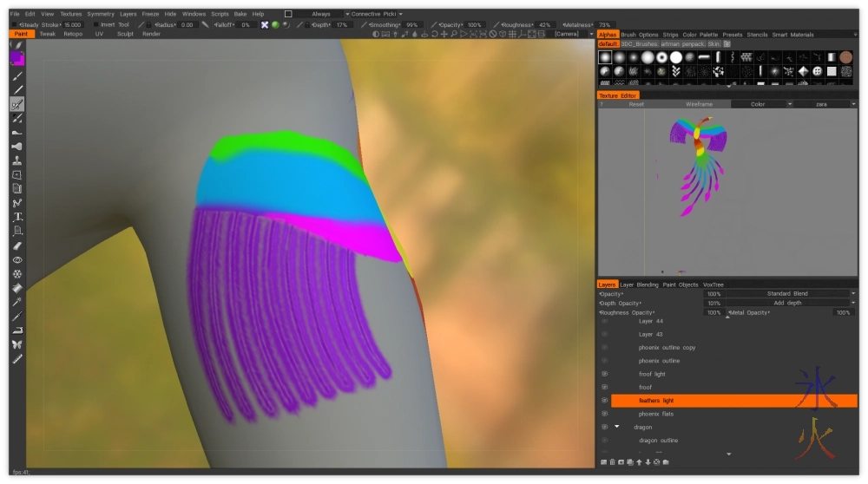Click the delete layer trash icon
Screen dimensions: 868x484
[612, 461]
